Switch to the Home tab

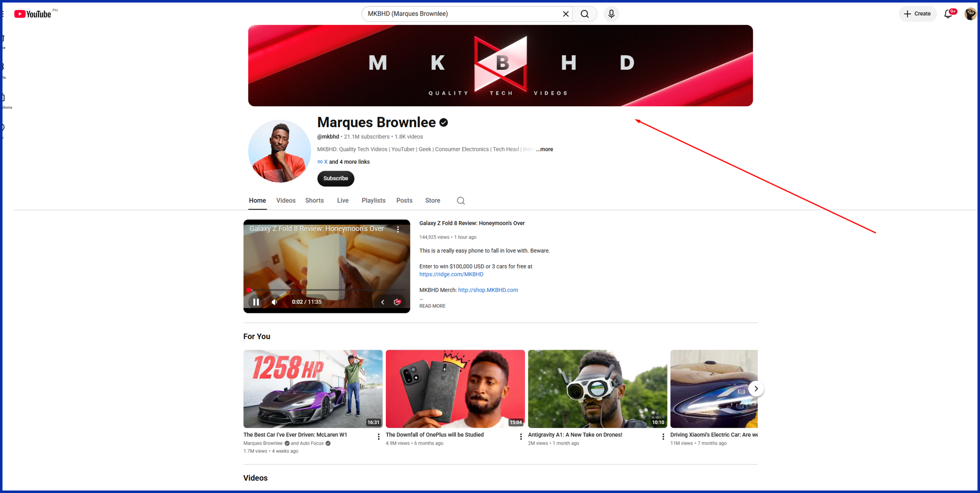point(257,200)
